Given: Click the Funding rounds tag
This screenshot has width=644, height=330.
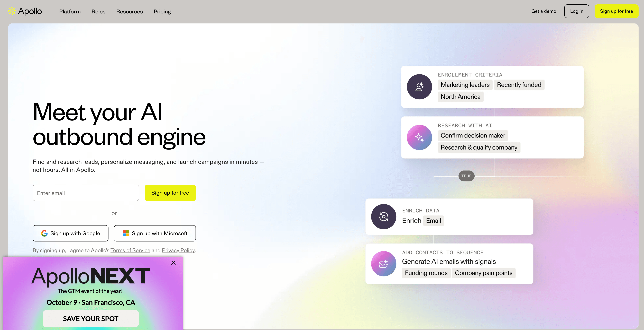Looking at the screenshot, I should [x=426, y=273].
